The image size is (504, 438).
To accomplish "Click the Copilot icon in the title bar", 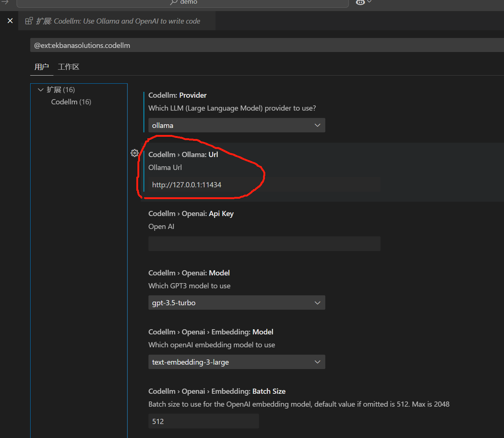I will click(x=360, y=2).
